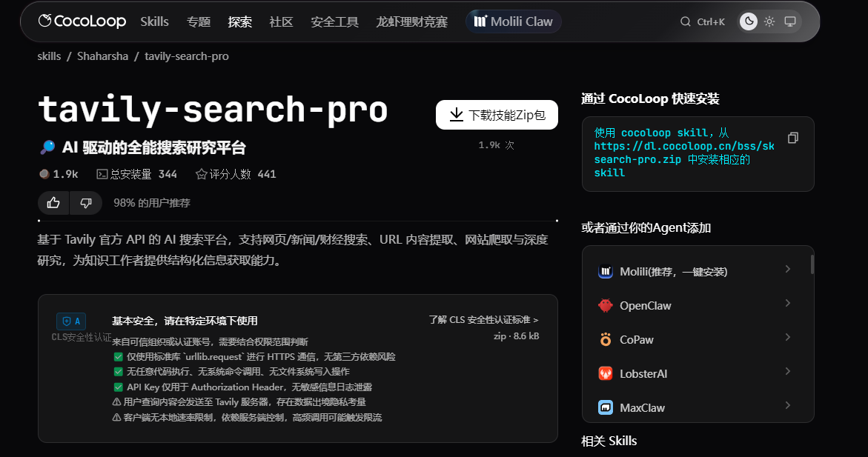The image size is (868, 457).
Task: Download the skill Zip package
Action: pos(497,115)
